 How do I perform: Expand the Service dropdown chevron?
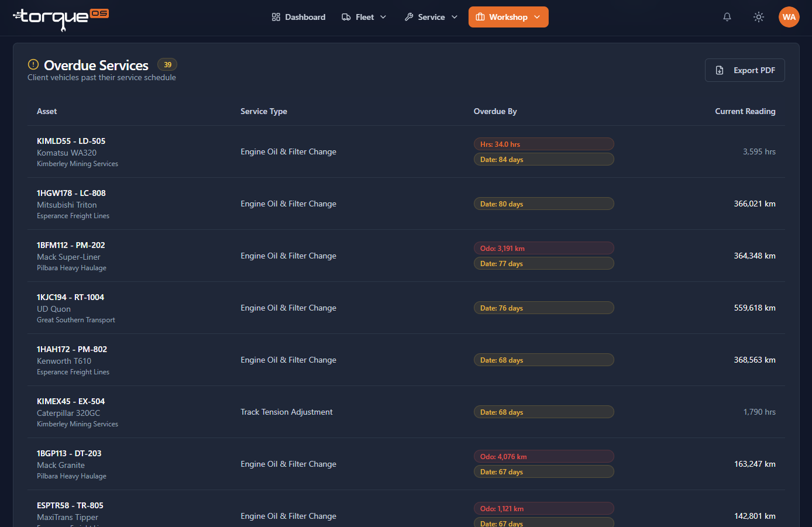(x=455, y=17)
